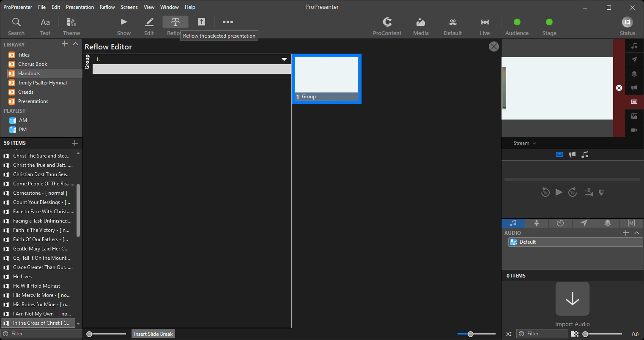Add a new audio playlist
The height and width of the screenshot is (340, 644).
pos(626,233)
